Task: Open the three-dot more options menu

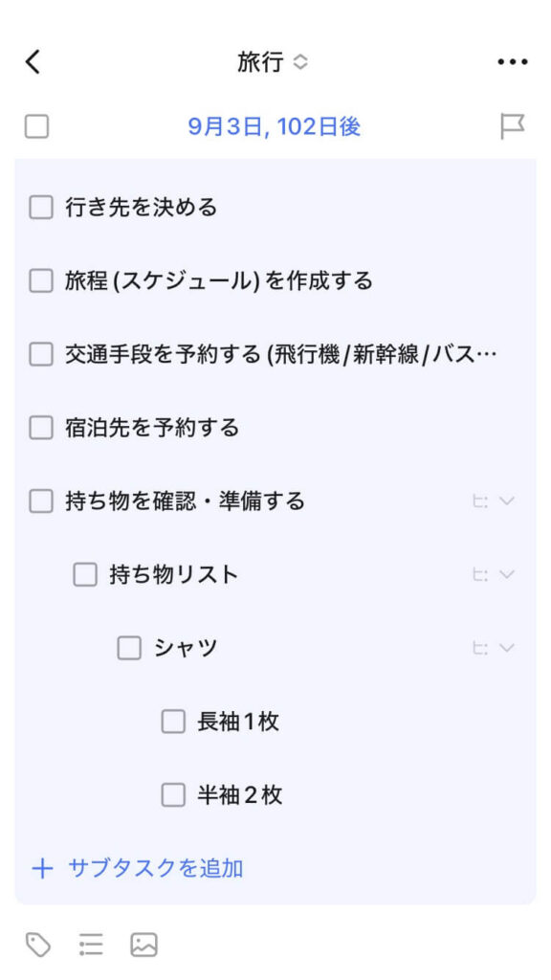Action: tap(513, 62)
